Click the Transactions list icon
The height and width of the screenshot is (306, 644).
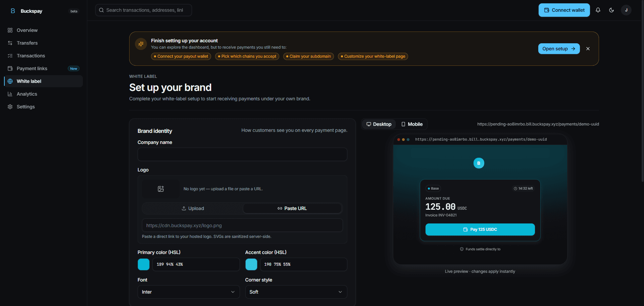10,56
